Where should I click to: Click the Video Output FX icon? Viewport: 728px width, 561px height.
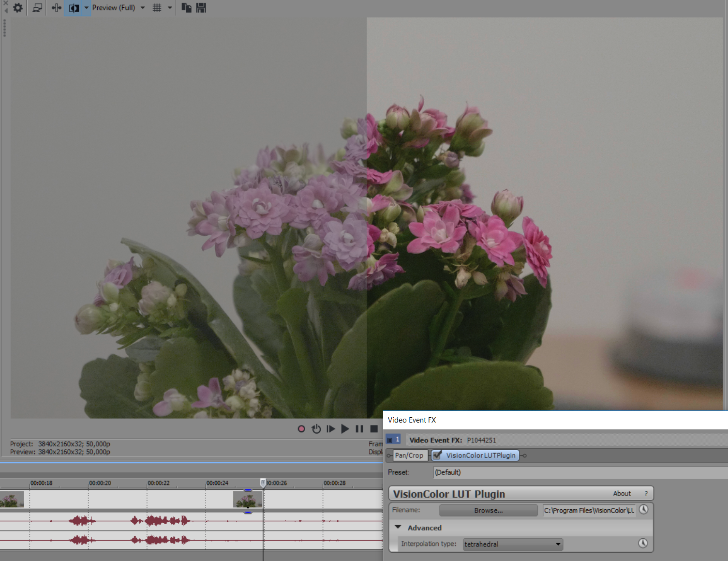point(56,8)
